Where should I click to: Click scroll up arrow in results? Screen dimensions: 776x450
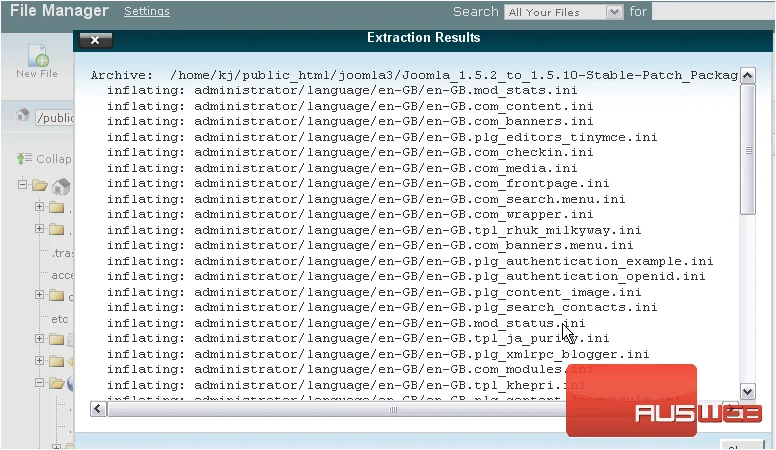(748, 76)
